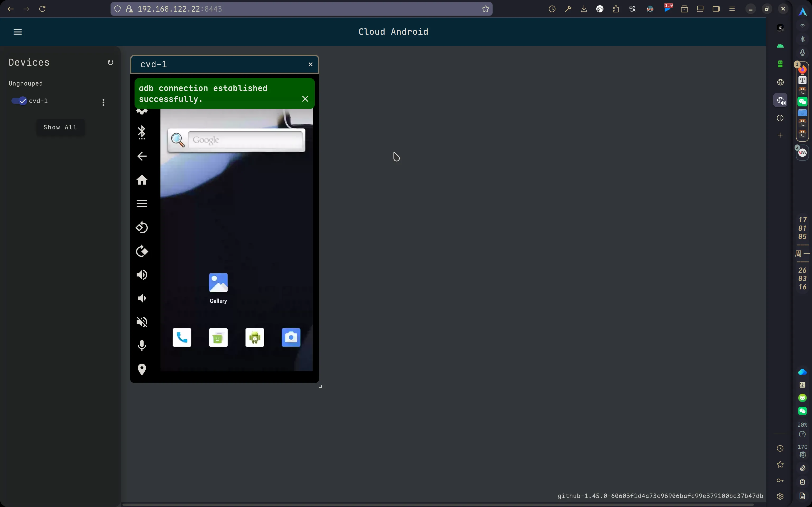Open cvd-1 three-dot options menu
This screenshot has width=812, height=507.
click(103, 102)
